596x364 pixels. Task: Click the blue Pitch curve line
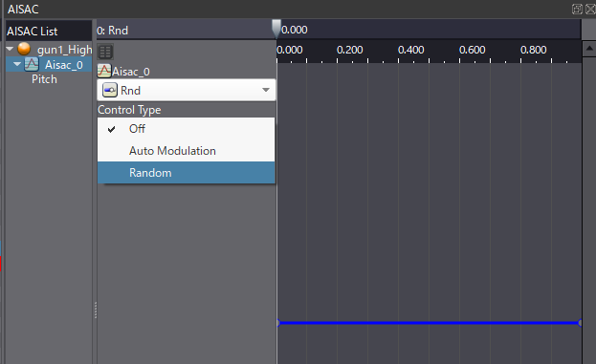pos(429,323)
